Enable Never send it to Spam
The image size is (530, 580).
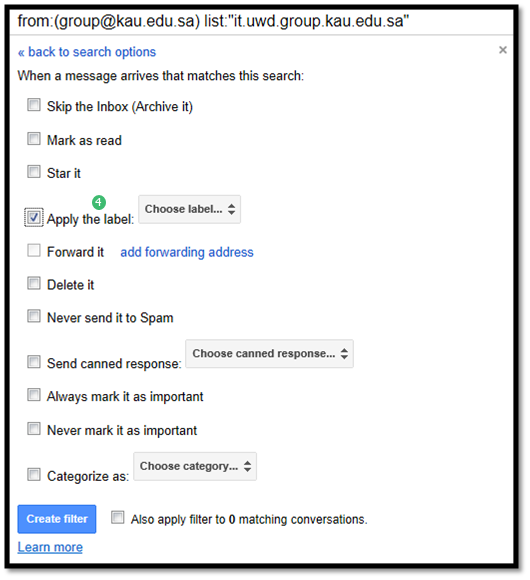[x=34, y=316]
